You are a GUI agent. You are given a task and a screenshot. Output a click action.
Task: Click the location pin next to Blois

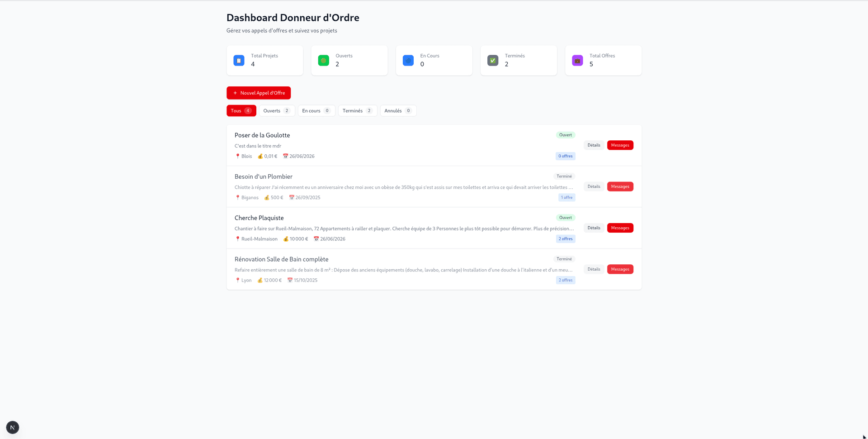click(x=237, y=156)
